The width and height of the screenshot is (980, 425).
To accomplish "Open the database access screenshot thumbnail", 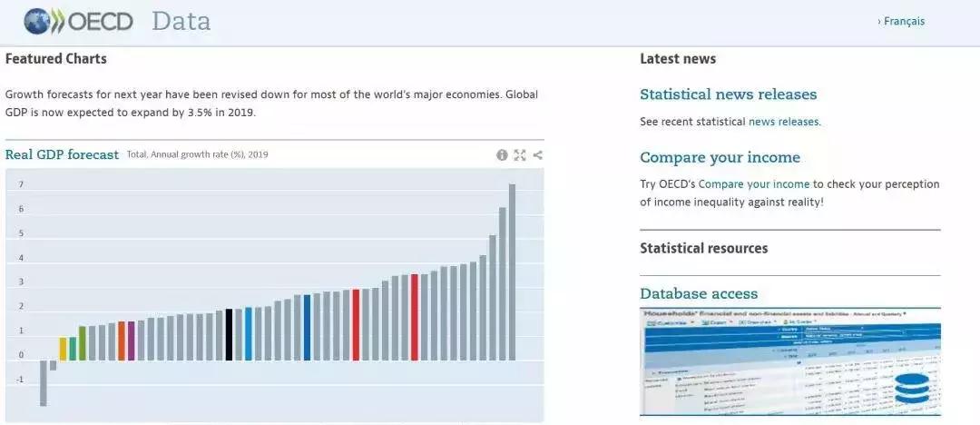I will 789,361.
